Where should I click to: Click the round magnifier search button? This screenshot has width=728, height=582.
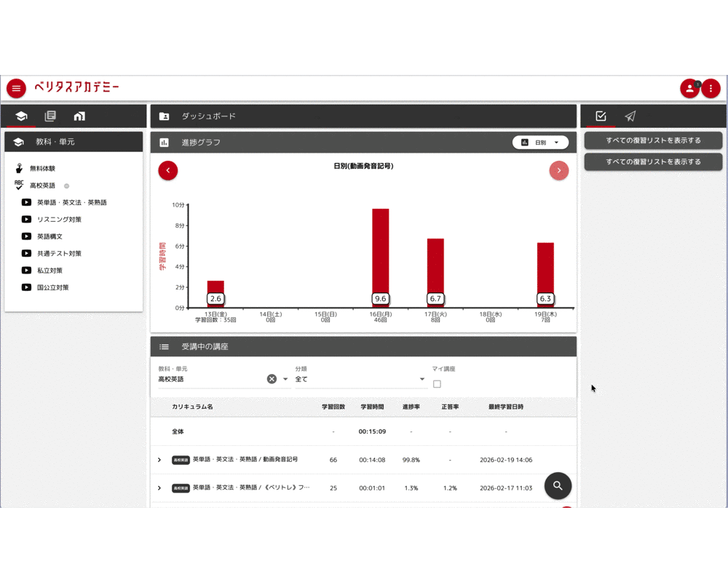coord(558,486)
